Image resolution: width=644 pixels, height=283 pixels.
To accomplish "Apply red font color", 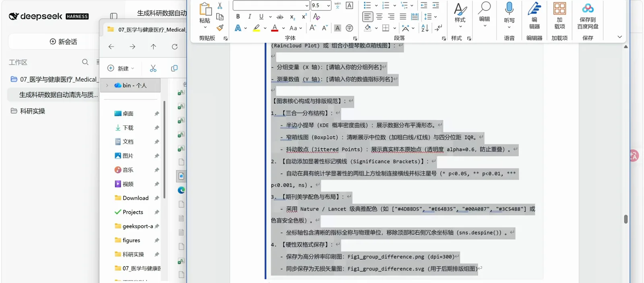I will pos(275,28).
